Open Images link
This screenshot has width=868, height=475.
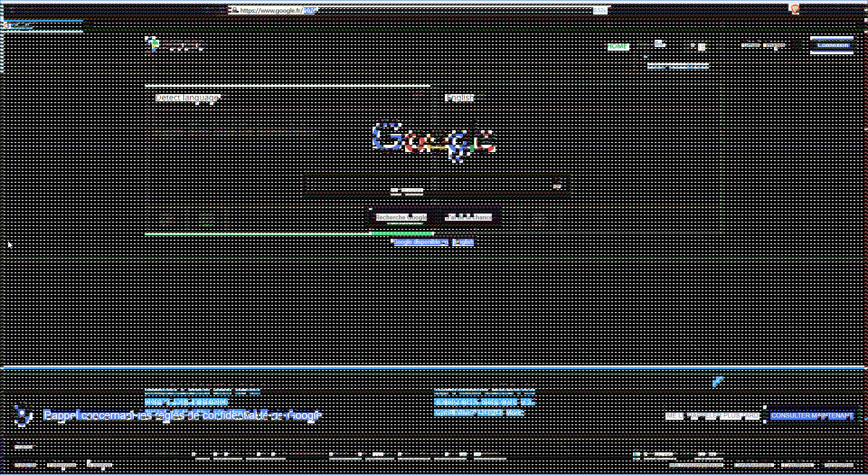coord(775,45)
